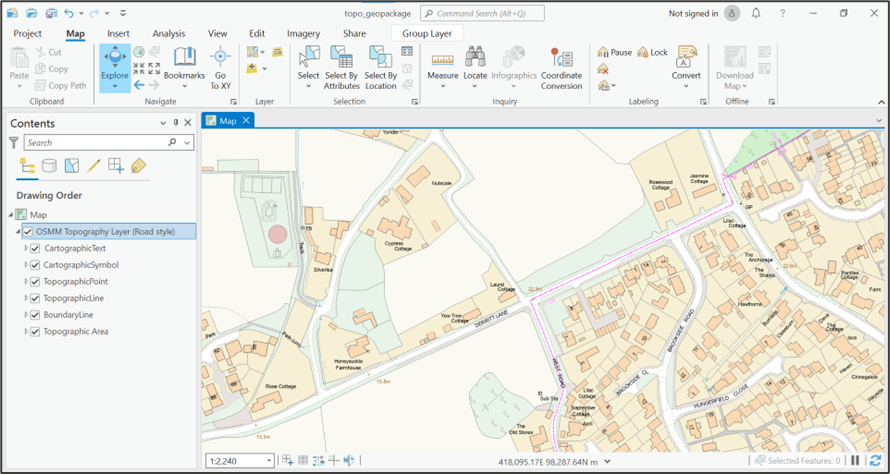
Task: Close the Map view tab
Action: 247,120
